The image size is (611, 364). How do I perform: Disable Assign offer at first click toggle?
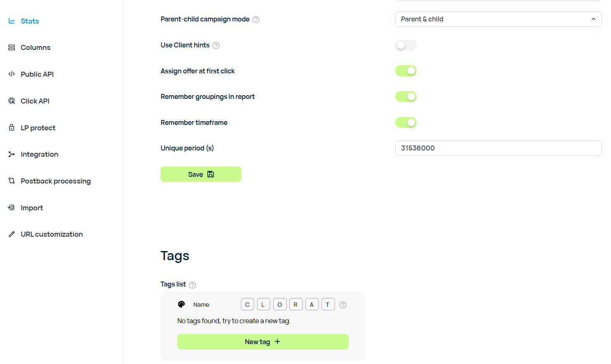pyautogui.click(x=406, y=71)
